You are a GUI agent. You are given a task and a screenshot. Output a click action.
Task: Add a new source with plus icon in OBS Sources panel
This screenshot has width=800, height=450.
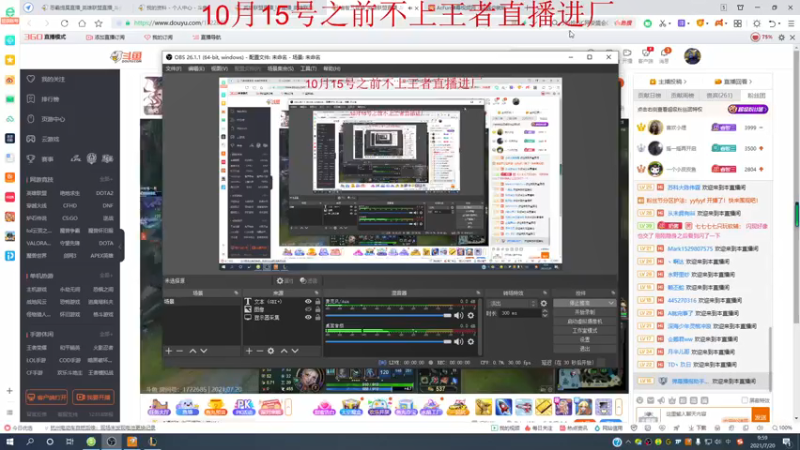point(249,351)
